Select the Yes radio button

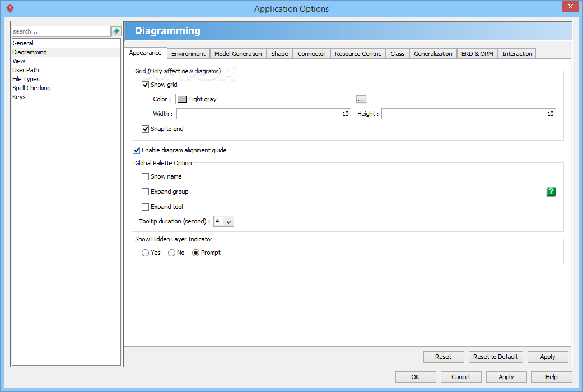pyautogui.click(x=146, y=253)
